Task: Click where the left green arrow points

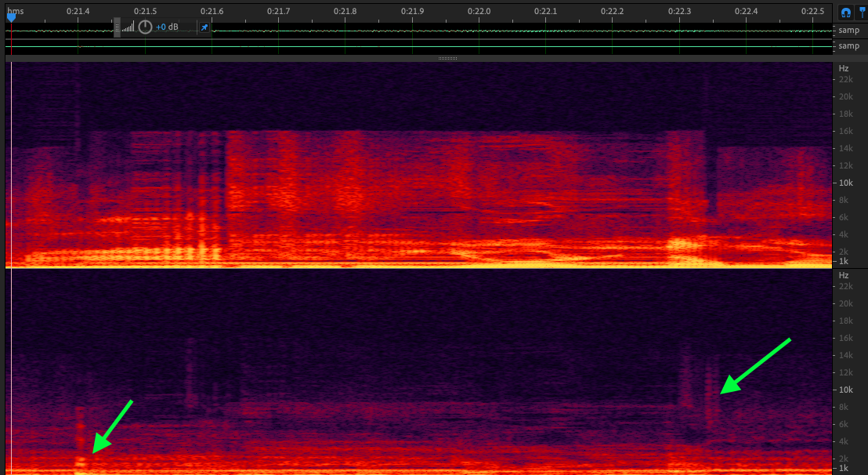Action: pyautogui.click(x=91, y=454)
